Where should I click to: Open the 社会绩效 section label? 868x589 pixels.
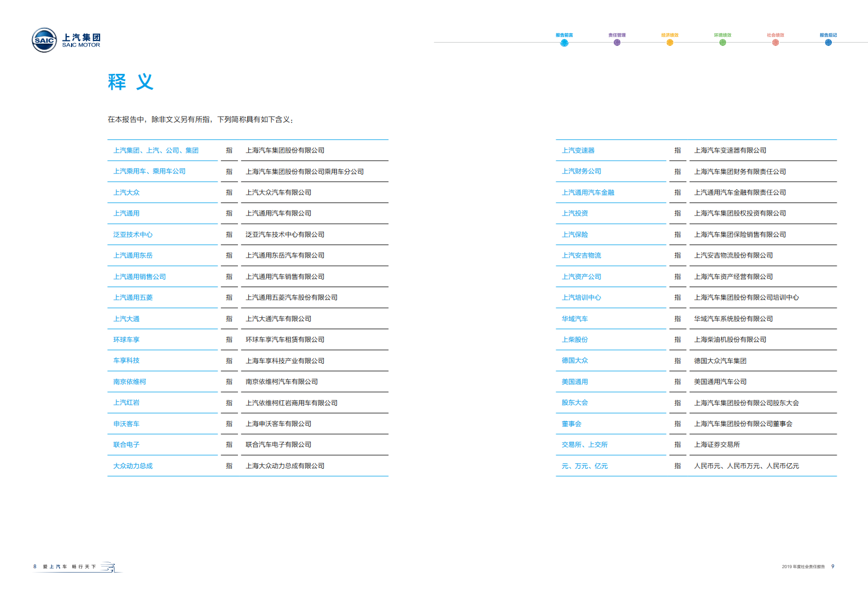pos(776,35)
